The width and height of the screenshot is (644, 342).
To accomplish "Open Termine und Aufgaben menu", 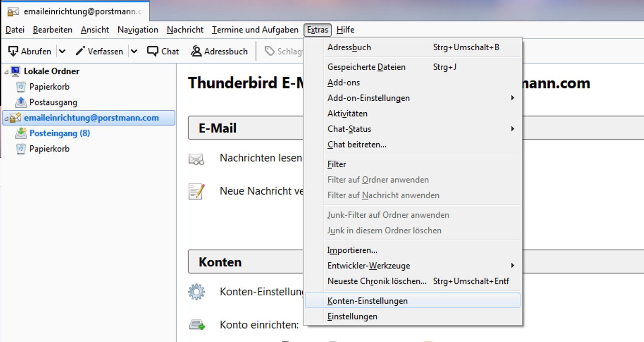I will 255,30.
